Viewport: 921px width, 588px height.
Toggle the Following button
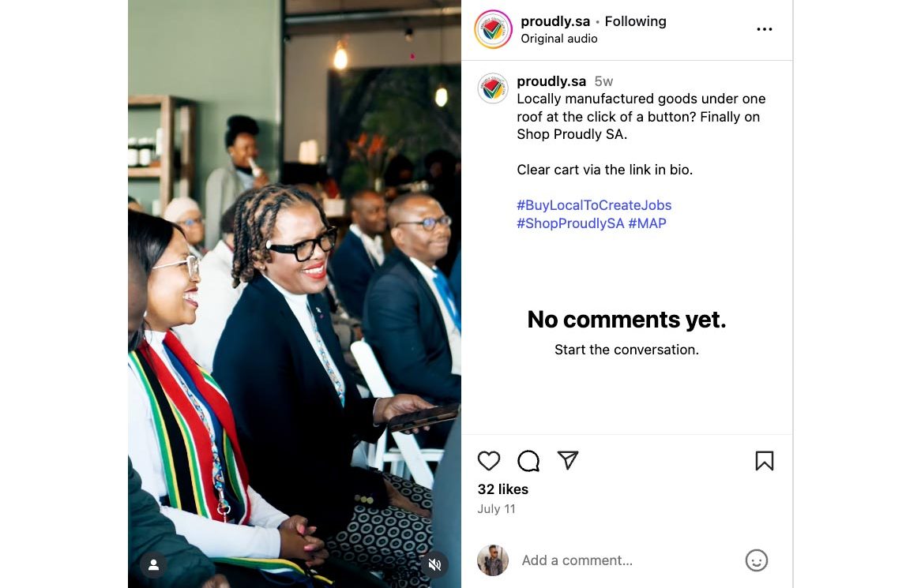pos(635,21)
